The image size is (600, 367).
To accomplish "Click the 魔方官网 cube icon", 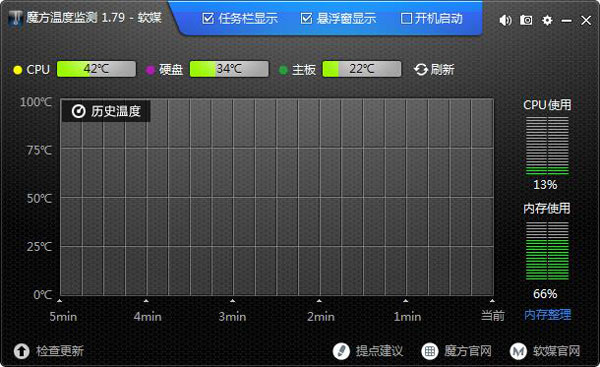I will pos(430,351).
